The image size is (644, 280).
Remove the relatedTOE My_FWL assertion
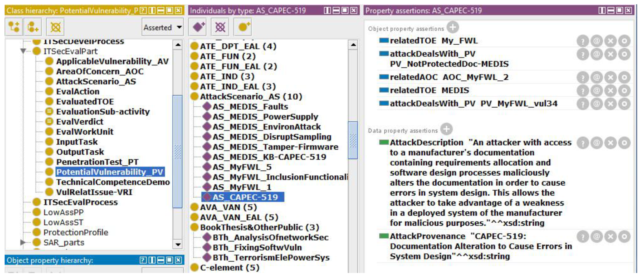610,41
